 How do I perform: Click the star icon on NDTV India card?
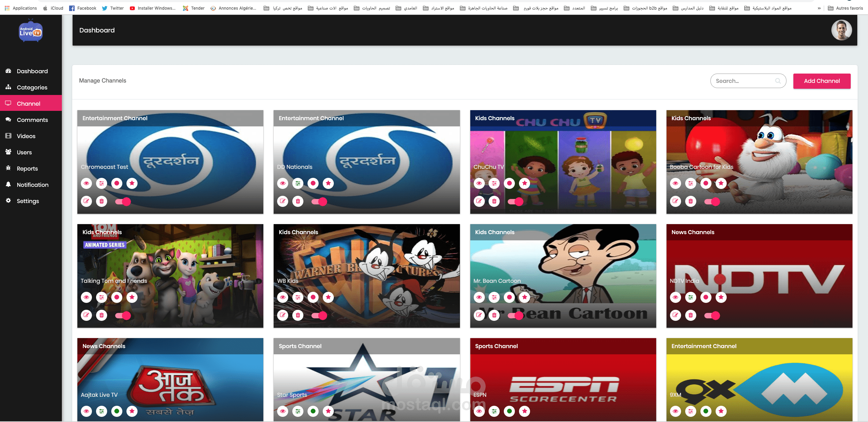(721, 297)
